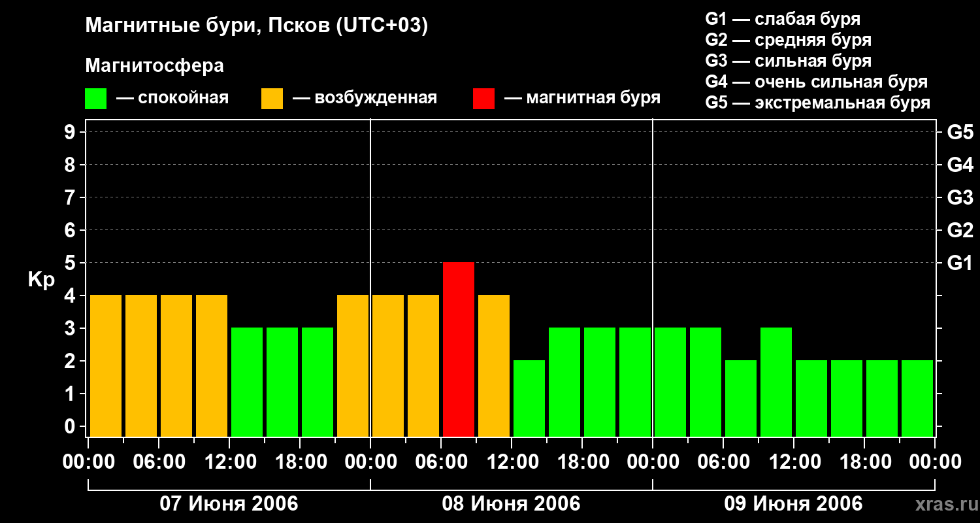
Task: Click the last '00:00' label ending 09 Июня
Action: click(x=935, y=462)
